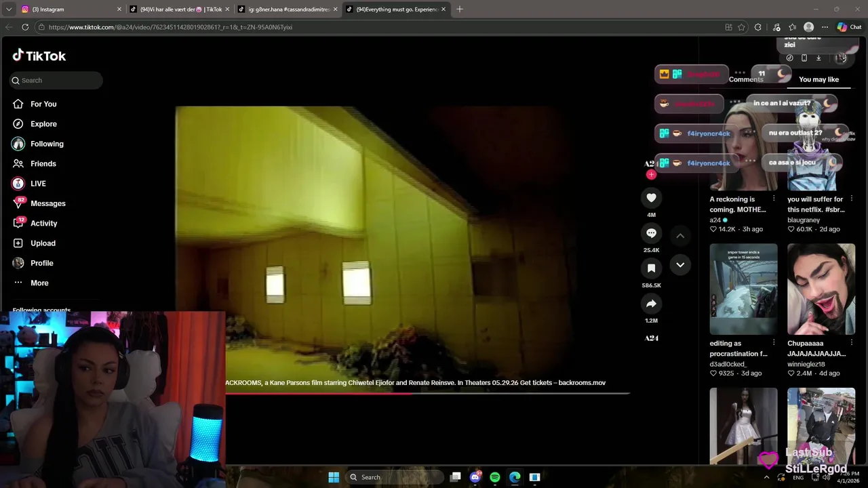Screen dimensions: 868x488
Task: Expand the More menu
Action: [39, 283]
